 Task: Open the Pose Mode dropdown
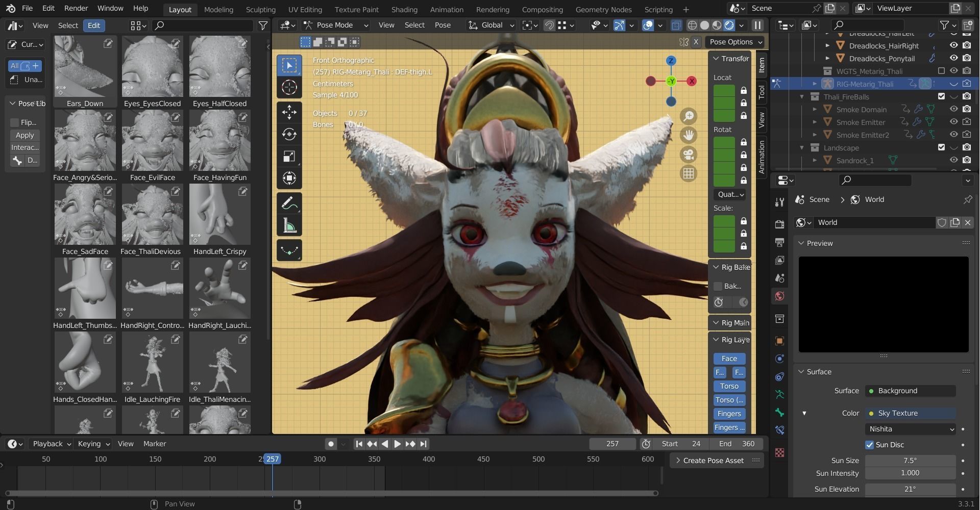[334, 25]
